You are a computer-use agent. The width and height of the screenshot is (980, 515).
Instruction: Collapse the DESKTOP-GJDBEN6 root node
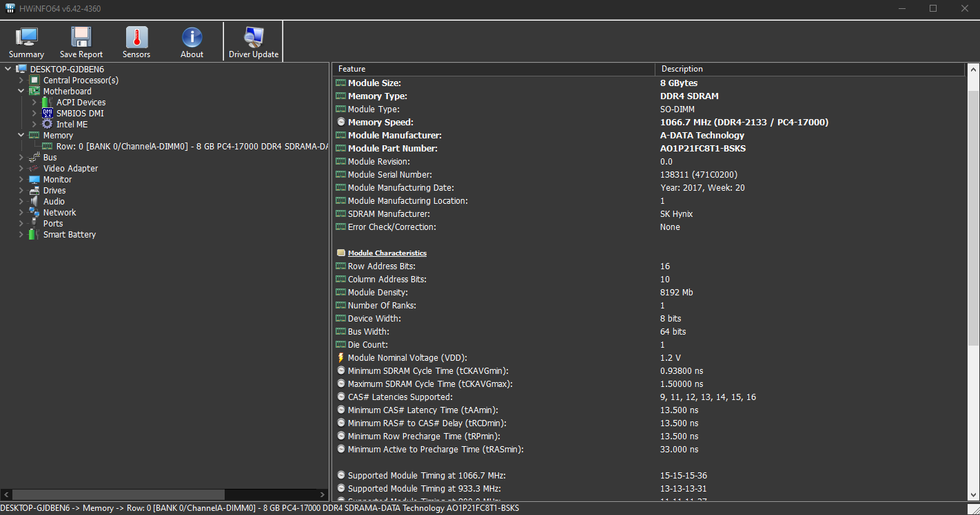tap(8, 69)
